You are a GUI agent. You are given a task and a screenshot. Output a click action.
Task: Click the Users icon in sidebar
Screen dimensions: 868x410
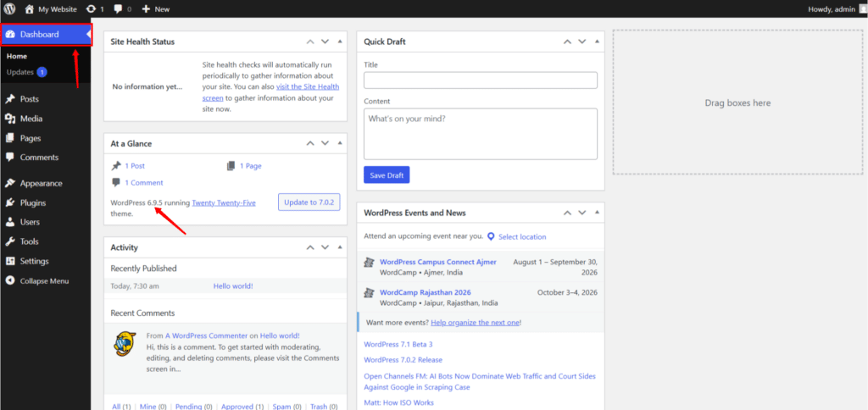(x=9, y=222)
